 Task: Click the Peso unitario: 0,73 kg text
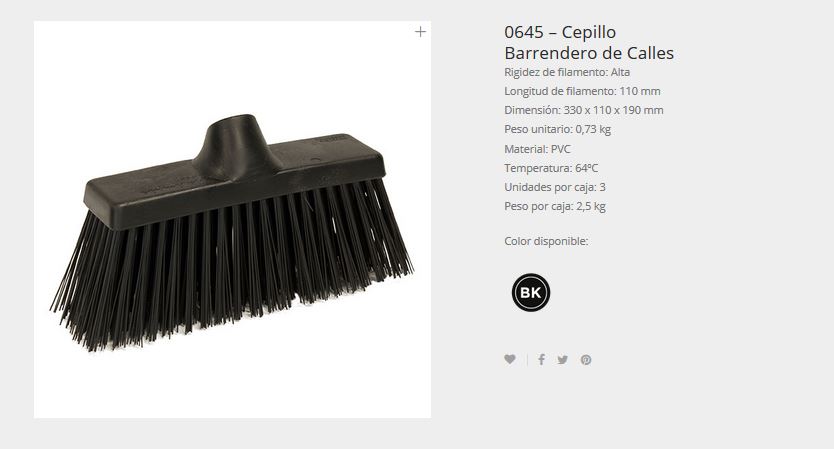(557, 129)
